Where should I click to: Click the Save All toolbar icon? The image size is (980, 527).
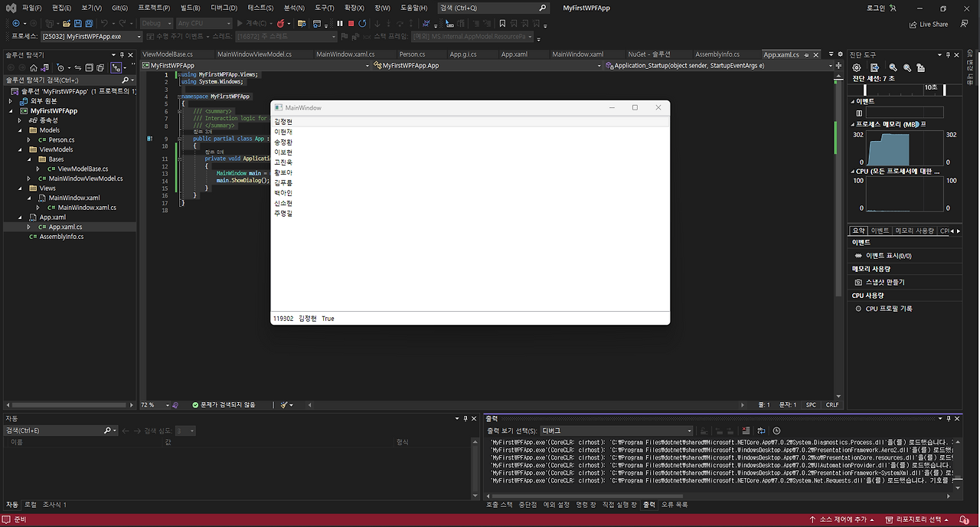(90, 23)
